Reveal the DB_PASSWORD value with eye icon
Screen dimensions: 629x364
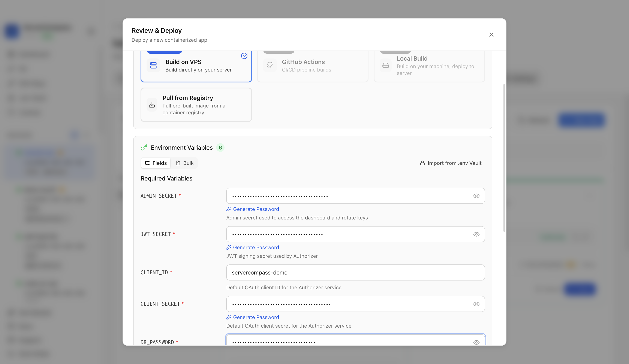pos(476,342)
